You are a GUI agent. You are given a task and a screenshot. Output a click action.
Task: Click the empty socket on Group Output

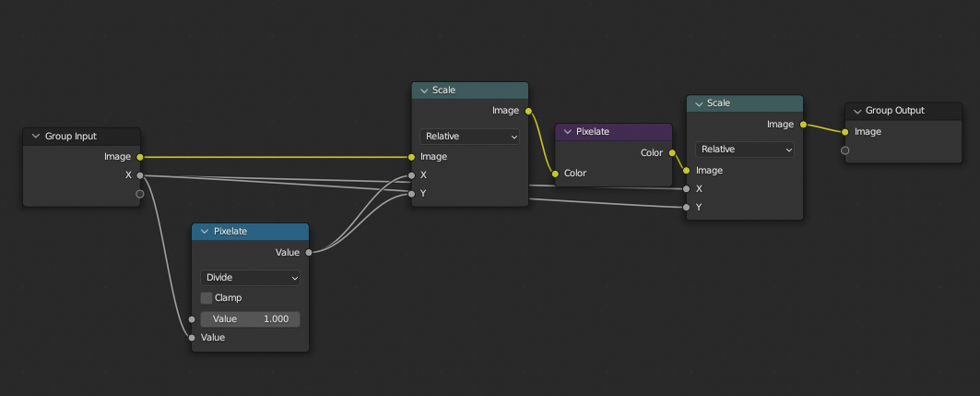click(844, 150)
